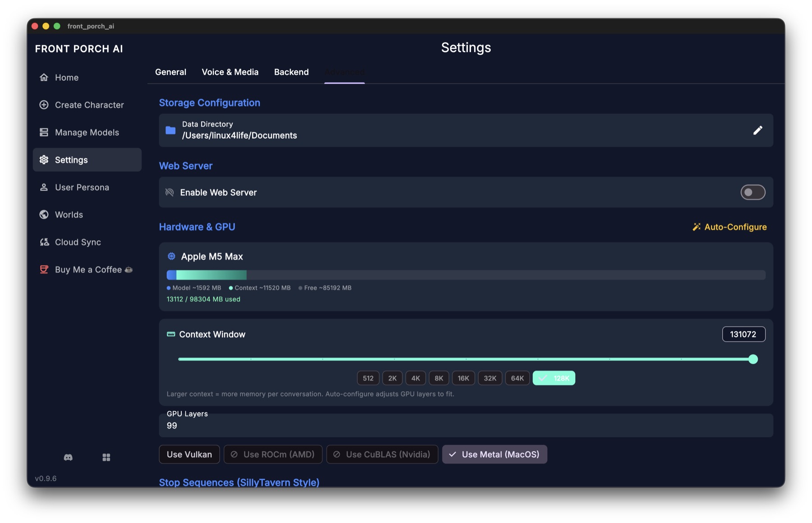Click the Web Server heading
The image size is (812, 523).
[185, 166]
